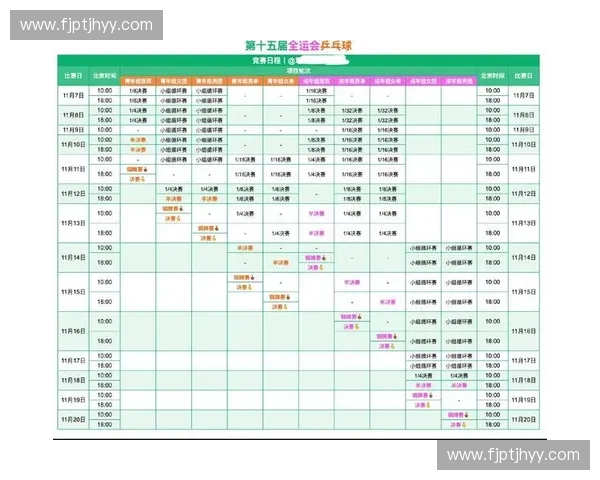Screen dimensions: 600x480
Task: Click 11月19日 in the left date column
Action: 73,400
